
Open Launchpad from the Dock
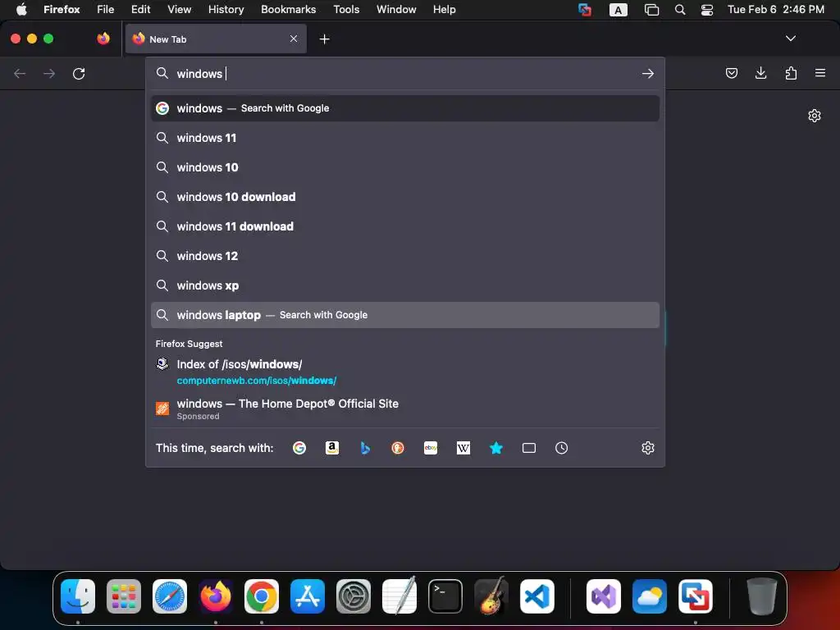pyautogui.click(x=124, y=596)
